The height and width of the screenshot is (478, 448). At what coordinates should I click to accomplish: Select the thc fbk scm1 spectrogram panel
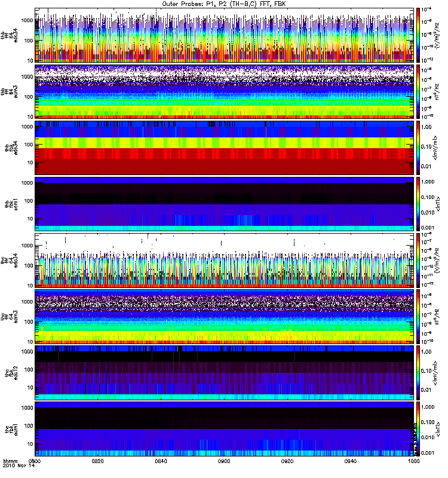click(225, 429)
